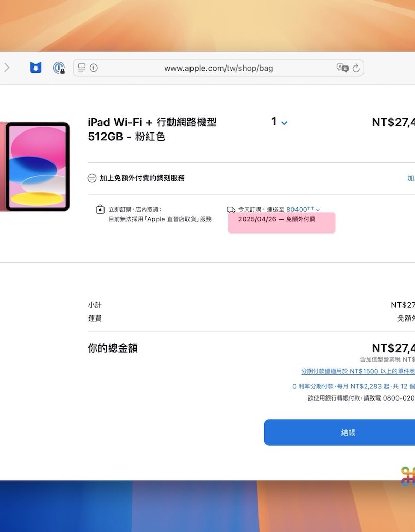
Task: Click the store pickup bag icon
Action: 100,210
